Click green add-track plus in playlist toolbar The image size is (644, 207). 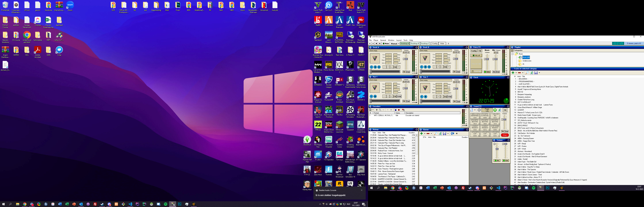tap(513, 73)
